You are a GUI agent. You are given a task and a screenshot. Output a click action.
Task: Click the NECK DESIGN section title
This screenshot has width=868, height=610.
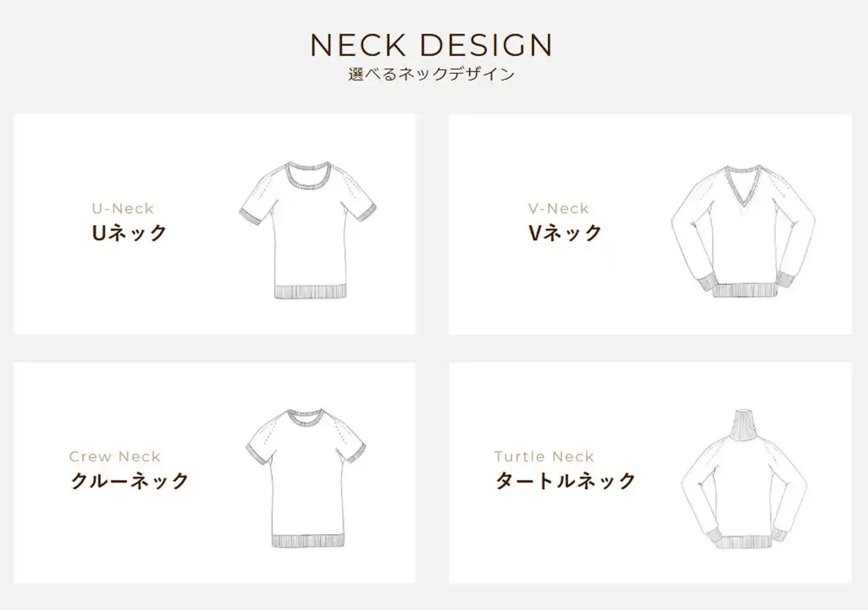[431, 45]
